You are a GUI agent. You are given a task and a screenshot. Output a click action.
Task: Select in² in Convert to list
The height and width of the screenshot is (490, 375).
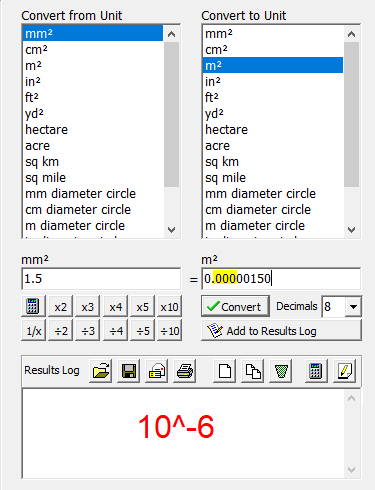click(x=273, y=81)
